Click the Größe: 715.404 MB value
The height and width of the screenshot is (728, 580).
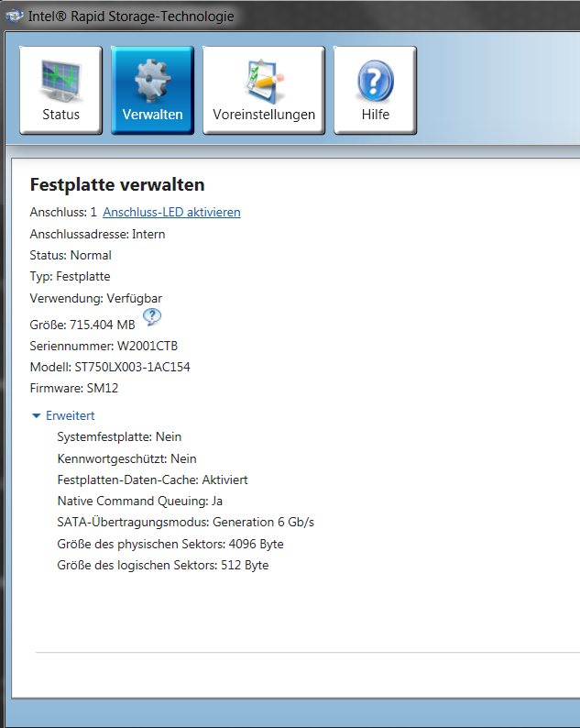click(82, 325)
